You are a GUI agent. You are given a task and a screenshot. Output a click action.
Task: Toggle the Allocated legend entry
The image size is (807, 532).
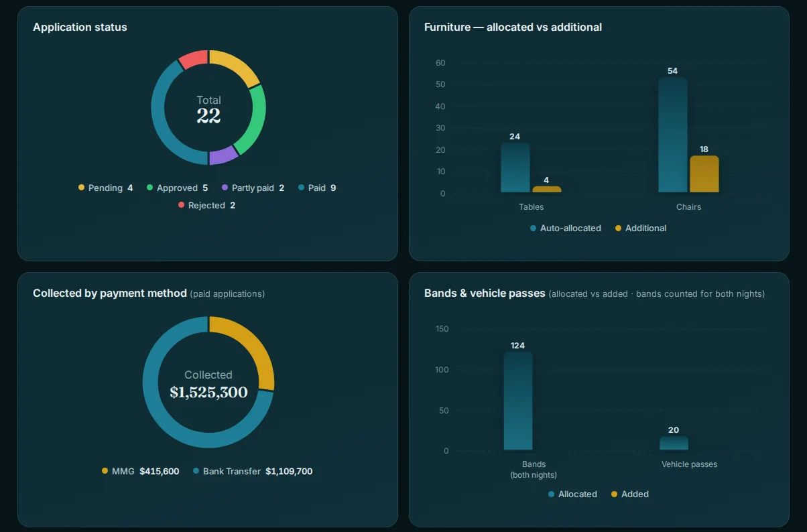[572, 494]
